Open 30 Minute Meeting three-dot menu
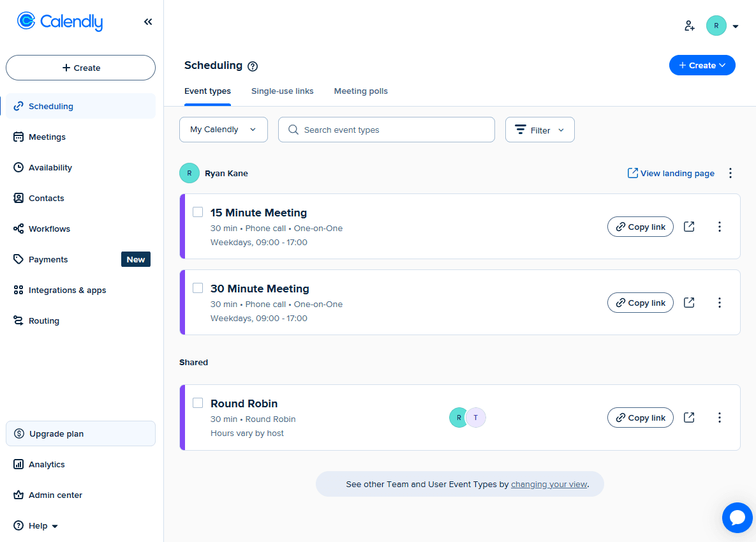The width and height of the screenshot is (756, 542). (x=720, y=303)
